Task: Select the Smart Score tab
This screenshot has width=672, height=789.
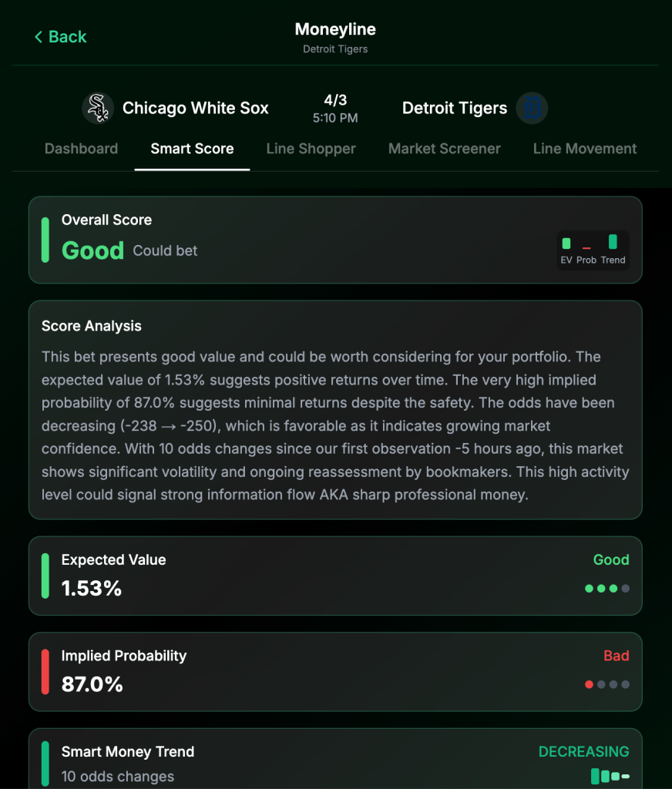Action: tap(192, 149)
